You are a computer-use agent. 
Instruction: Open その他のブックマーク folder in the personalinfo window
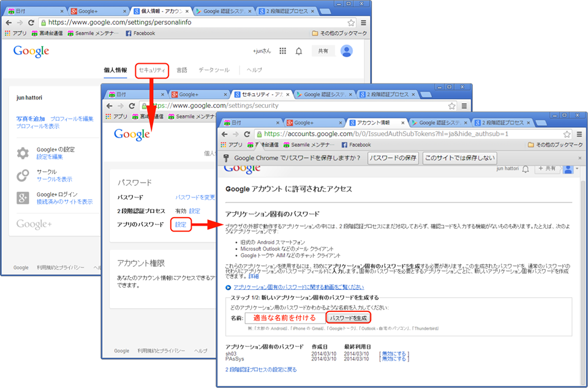click(x=340, y=33)
